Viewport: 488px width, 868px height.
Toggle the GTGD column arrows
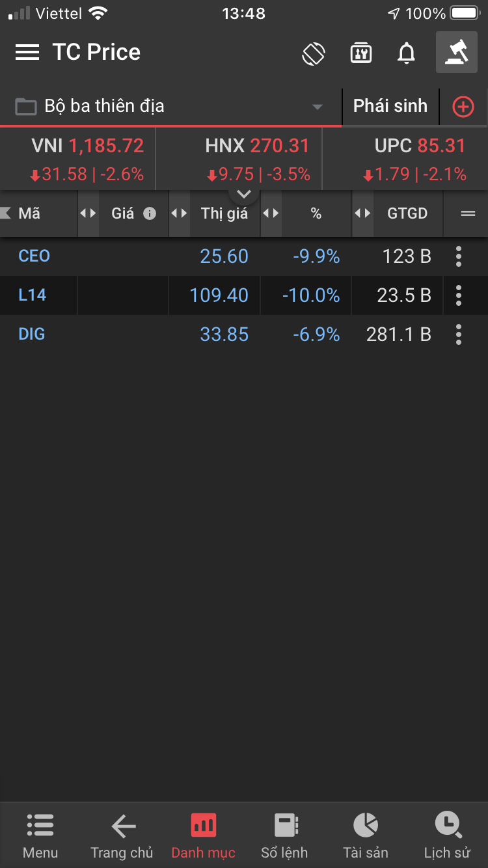(x=362, y=213)
